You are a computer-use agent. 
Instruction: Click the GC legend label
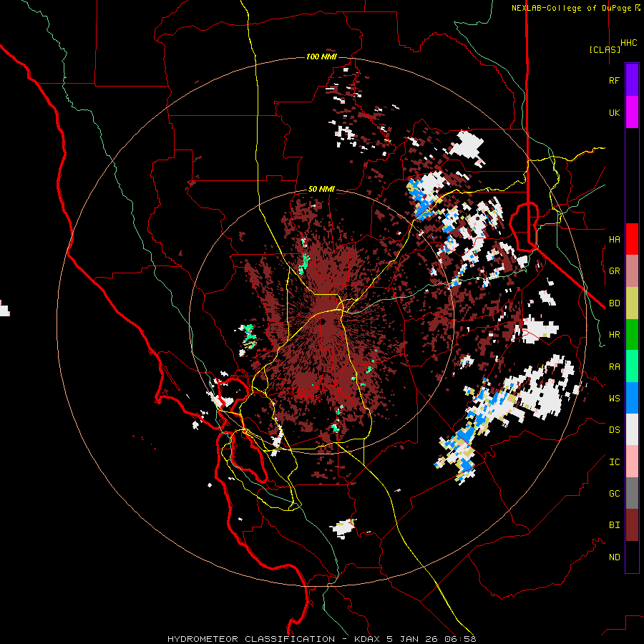point(614,494)
